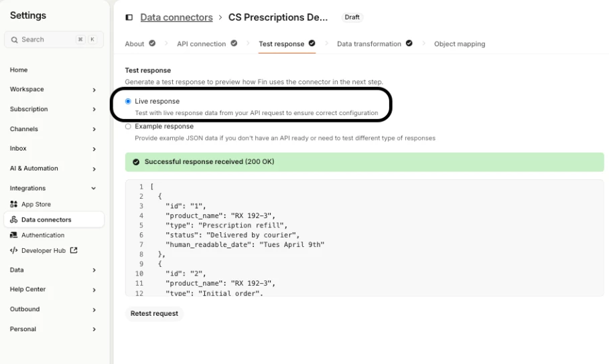Expand the Workspace section
The width and height of the screenshot is (609, 364).
pos(94,90)
